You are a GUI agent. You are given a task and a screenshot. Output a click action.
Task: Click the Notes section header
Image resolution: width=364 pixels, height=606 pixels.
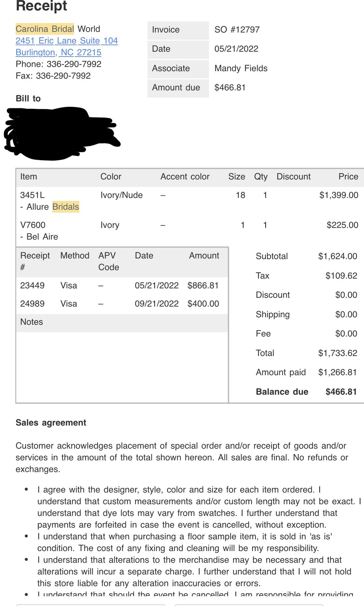(32, 322)
